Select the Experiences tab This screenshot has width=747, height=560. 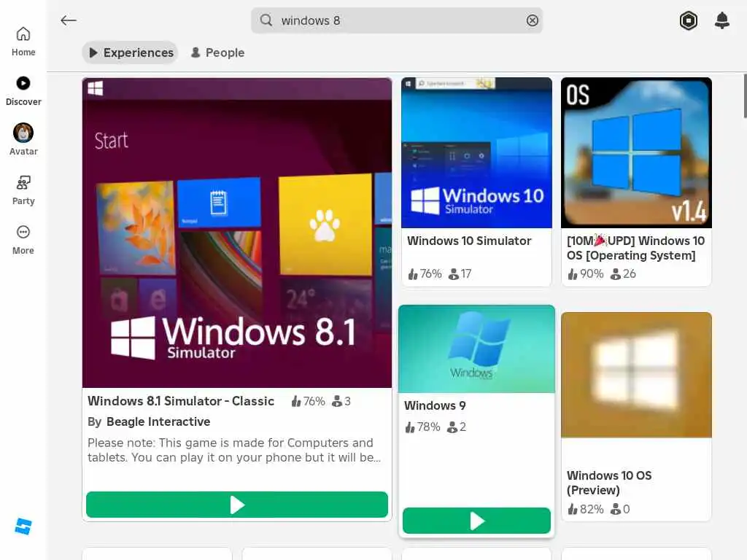(x=130, y=52)
